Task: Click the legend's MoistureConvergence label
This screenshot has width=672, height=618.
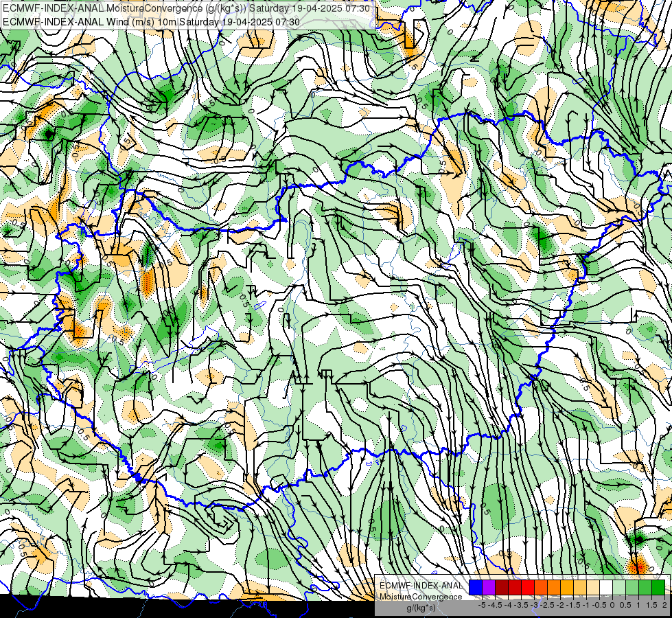Action: 421,597
